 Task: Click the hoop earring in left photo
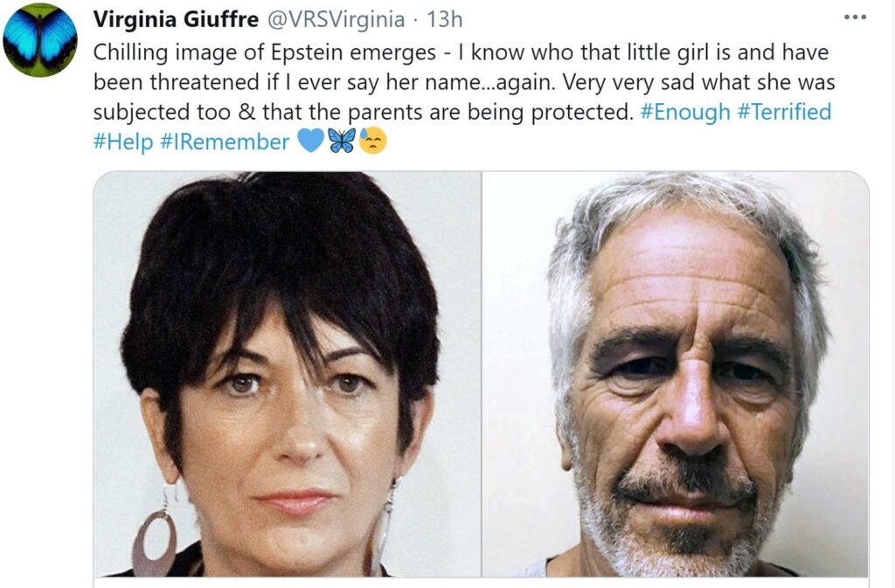click(x=155, y=540)
